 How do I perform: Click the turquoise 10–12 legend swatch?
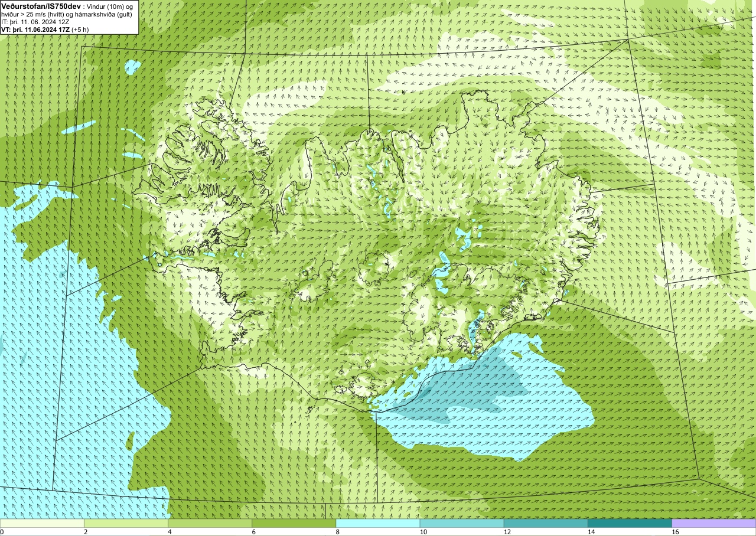462,523
